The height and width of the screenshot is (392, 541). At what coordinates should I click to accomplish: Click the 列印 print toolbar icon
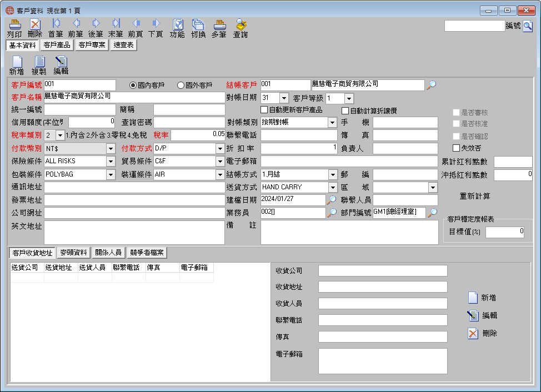14,28
